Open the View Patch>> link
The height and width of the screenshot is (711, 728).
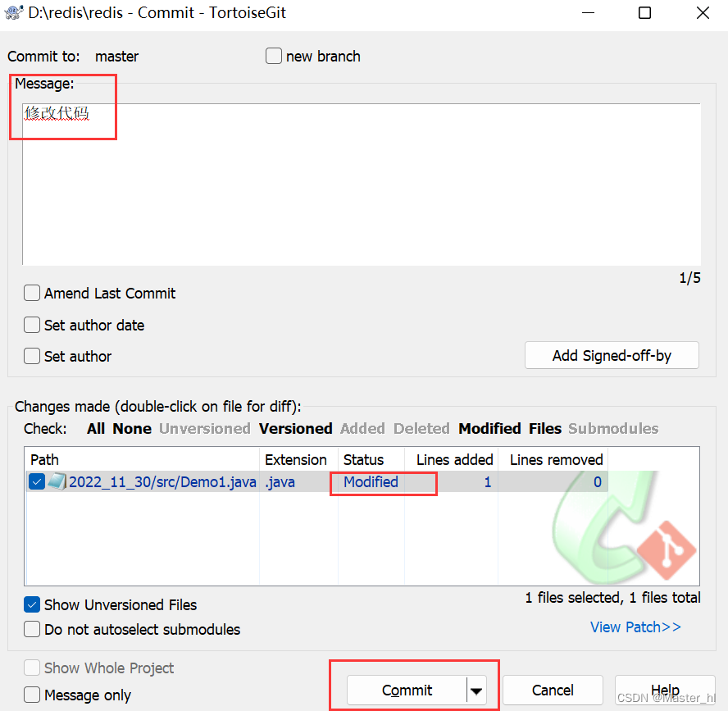point(635,627)
